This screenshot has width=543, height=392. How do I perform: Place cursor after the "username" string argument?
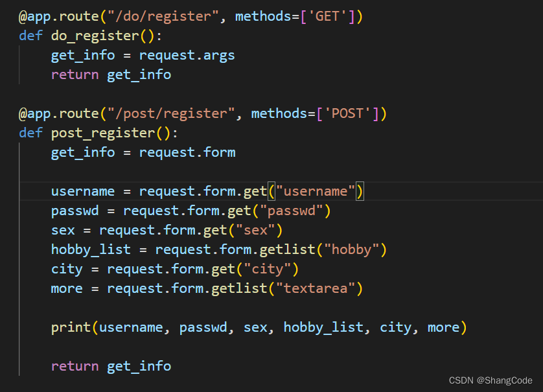tap(357, 191)
